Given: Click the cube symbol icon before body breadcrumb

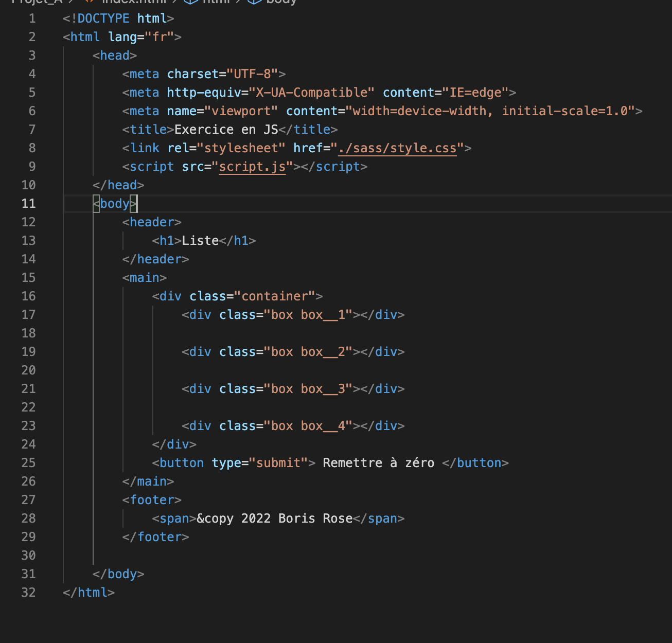Looking at the screenshot, I should [x=253, y=2].
